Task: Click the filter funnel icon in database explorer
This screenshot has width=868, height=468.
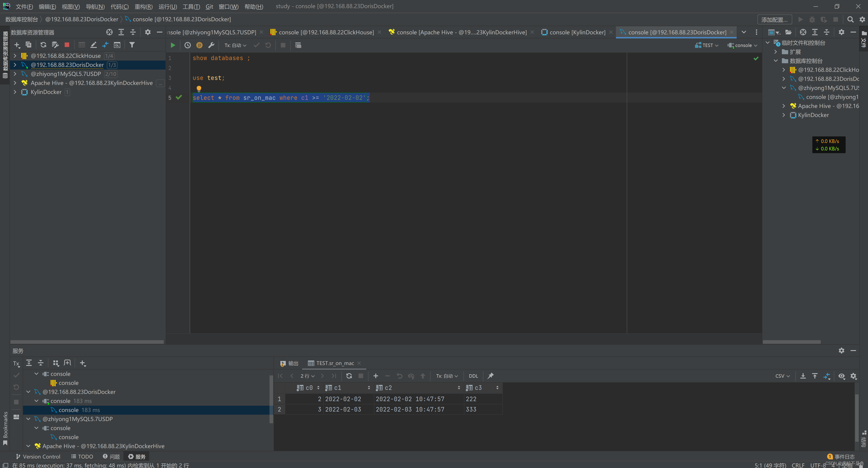Action: tap(132, 45)
